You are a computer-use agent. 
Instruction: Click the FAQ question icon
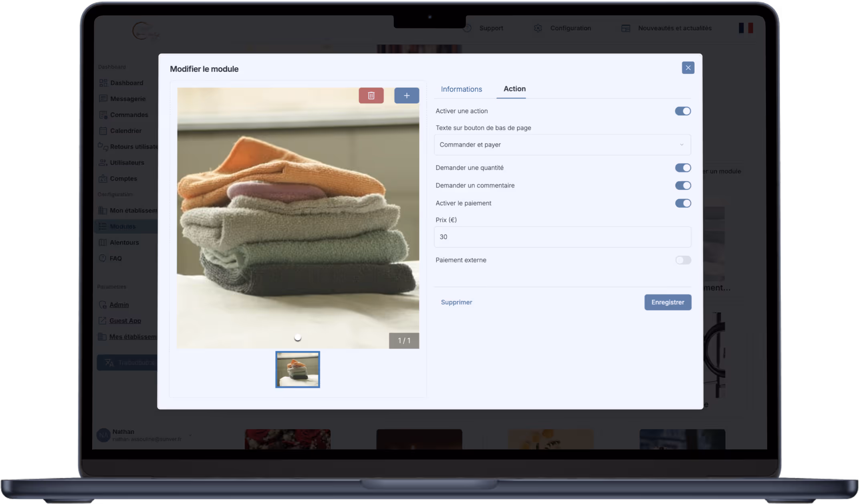[103, 258]
